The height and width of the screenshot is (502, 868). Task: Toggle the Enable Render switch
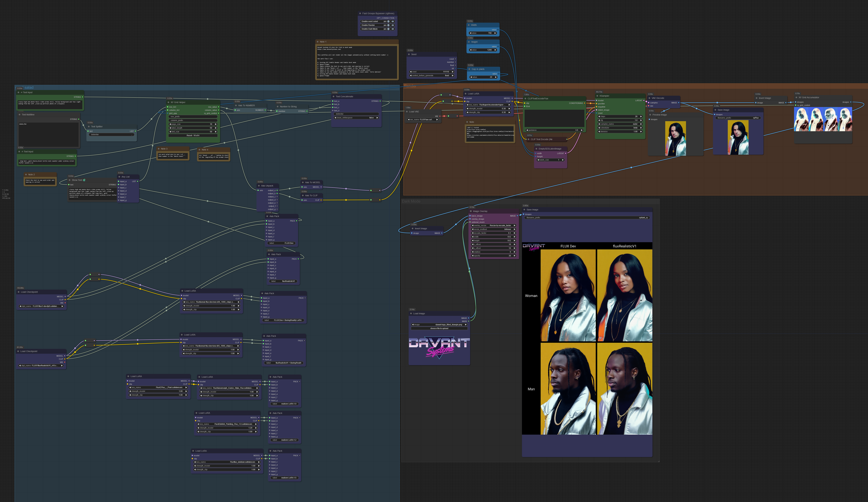pos(389,25)
